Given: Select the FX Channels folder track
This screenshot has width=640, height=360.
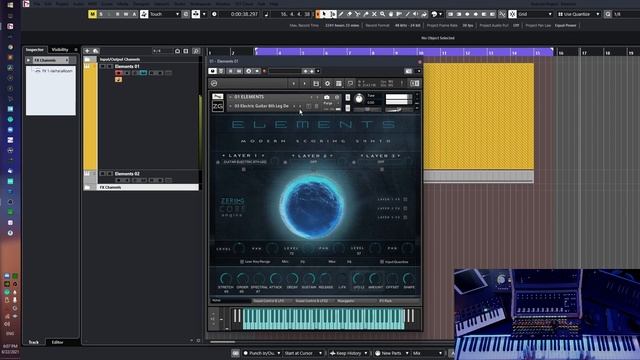Looking at the screenshot, I should point(141,187).
